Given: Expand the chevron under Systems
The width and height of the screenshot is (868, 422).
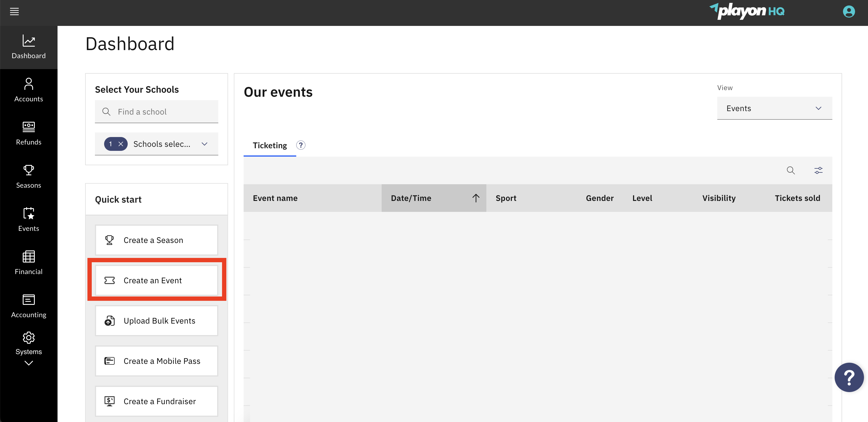Looking at the screenshot, I should 29,363.
